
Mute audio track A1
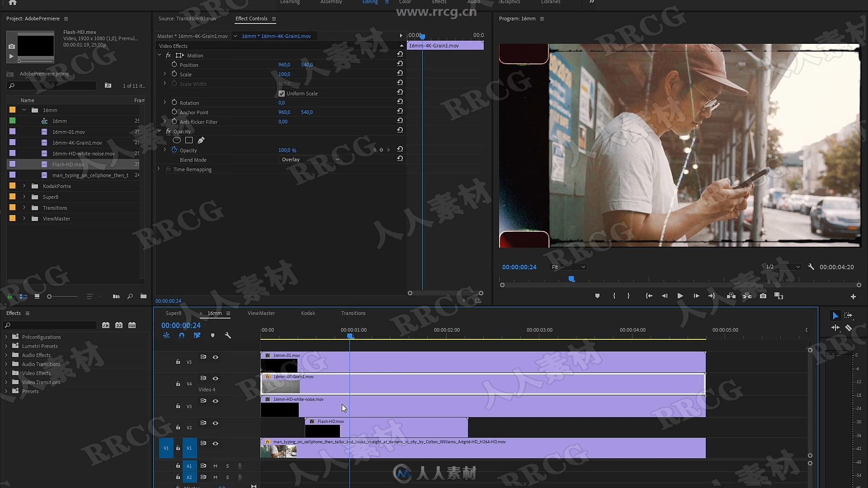click(x=215, y=466)
